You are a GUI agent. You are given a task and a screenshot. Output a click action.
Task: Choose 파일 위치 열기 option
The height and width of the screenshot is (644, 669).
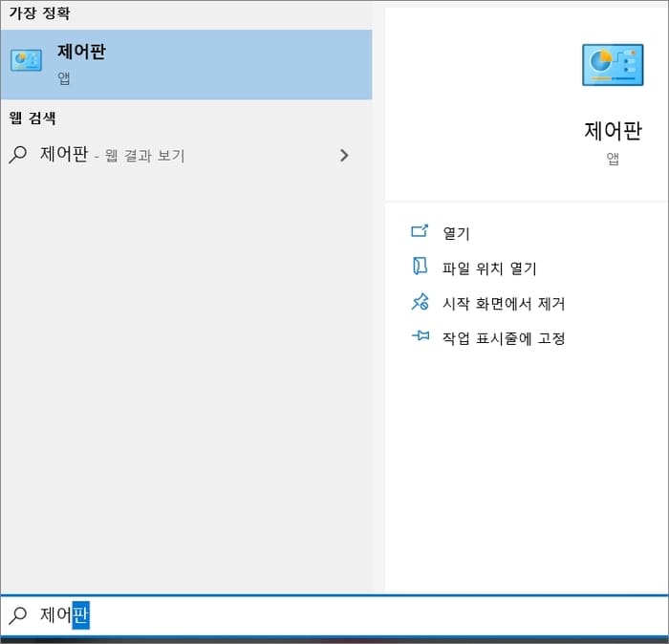click(x=489, y=268)
